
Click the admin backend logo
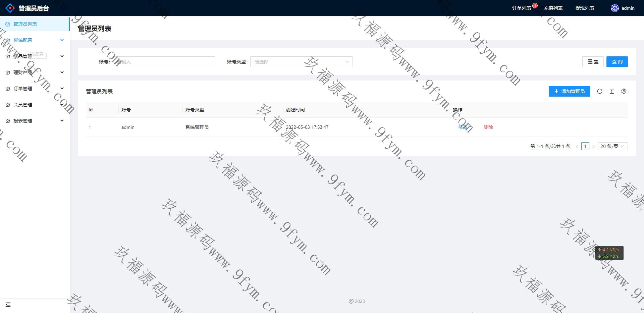(x=10, y=8)
